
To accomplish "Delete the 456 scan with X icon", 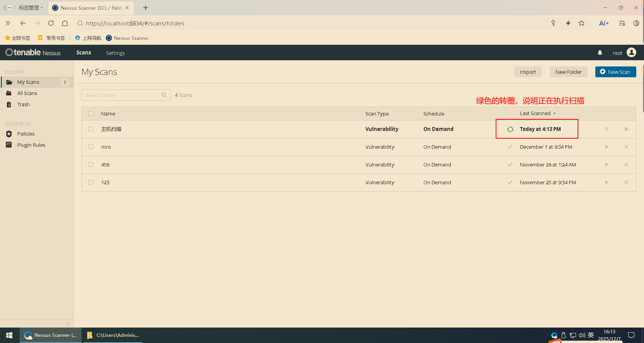I will pos(626,165).
